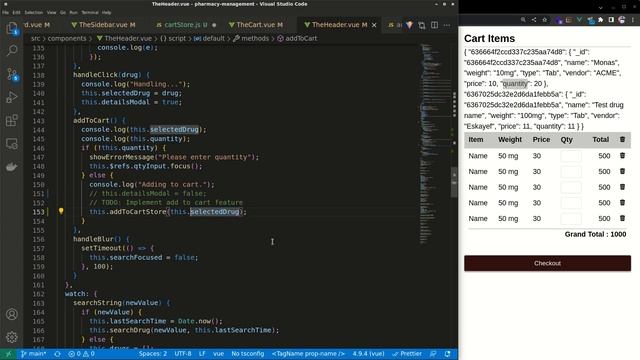Bookmark the page with the star icon
Image resolution: width=640 pixels, height=360 pixels.
[544, 20]
